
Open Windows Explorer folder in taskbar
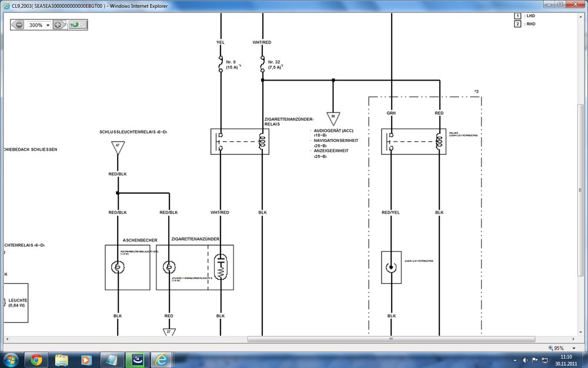click(61, 359)
